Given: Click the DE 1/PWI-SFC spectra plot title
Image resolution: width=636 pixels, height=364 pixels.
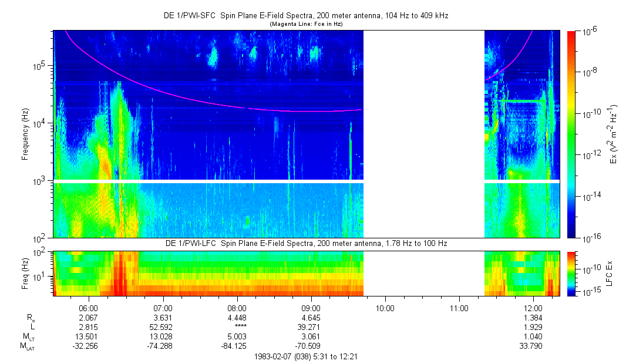Looking at the screenshot, I should [x=306, y=16].
